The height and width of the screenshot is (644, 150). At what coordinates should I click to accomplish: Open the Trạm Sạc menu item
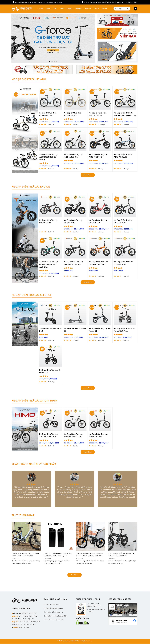(88, 9)
